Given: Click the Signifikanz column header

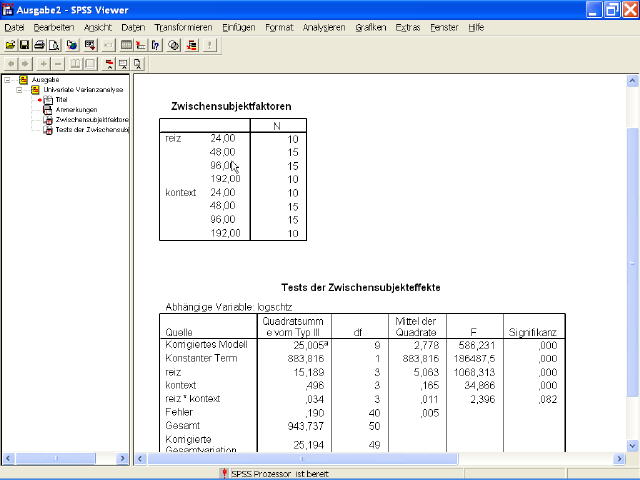Looking at the screenshot, I should [531, 331].
